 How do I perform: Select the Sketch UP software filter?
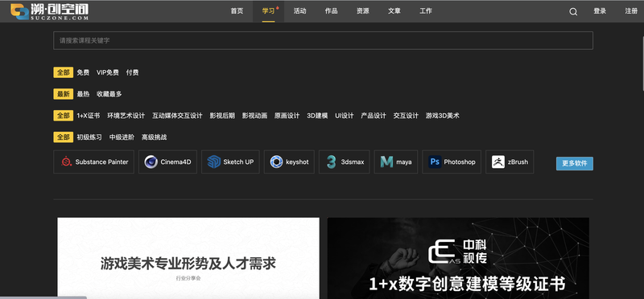tap(230, 162)
